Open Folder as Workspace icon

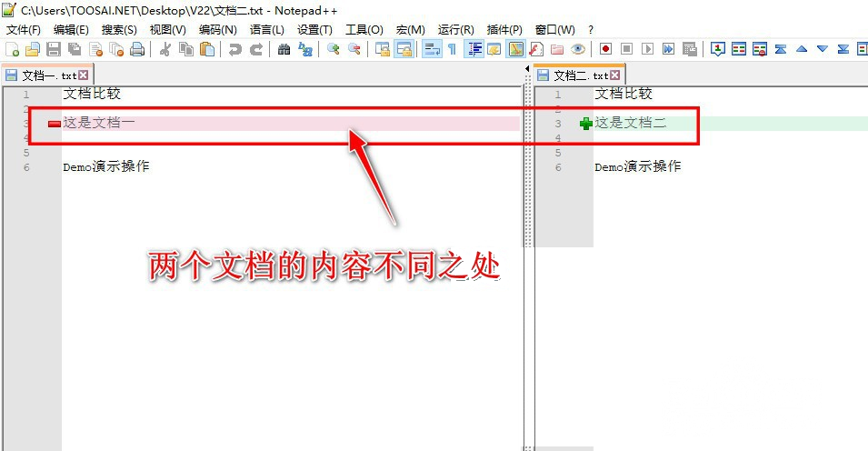tap(557, 49)
